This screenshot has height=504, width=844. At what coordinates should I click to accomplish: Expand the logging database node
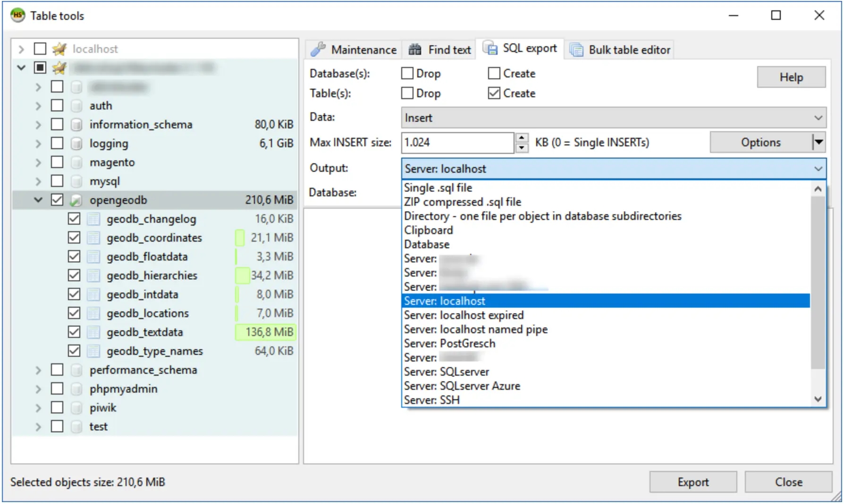pyautogui.click(x=39, y=143)
